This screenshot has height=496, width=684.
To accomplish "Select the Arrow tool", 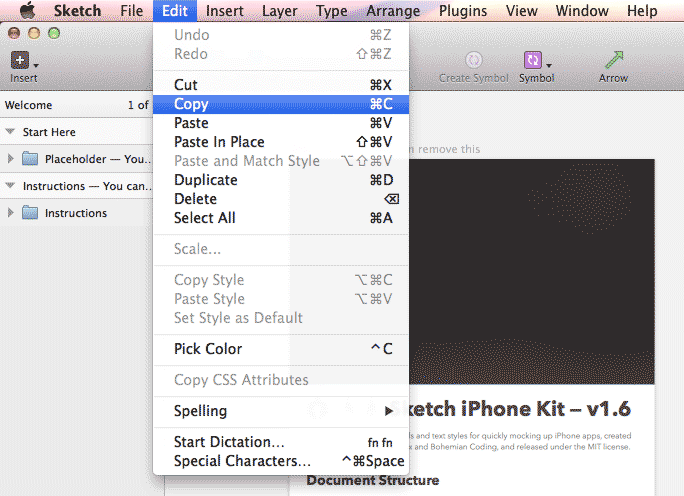I will (614, 61).
